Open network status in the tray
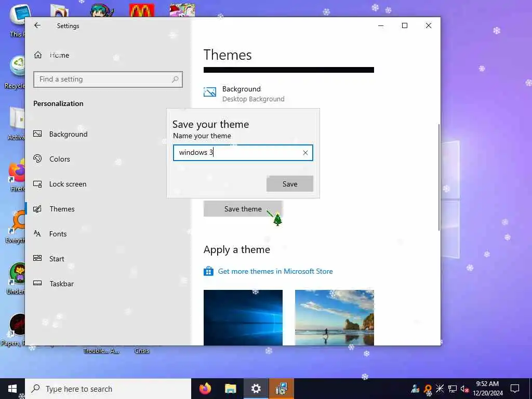The image size is (532, 399). click(x=453, y=389)
